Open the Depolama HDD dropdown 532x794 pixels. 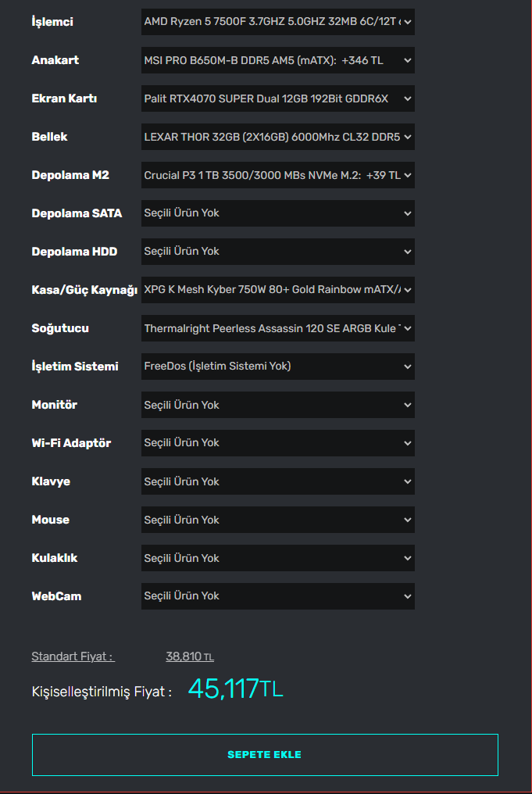(x=277, y=252)
